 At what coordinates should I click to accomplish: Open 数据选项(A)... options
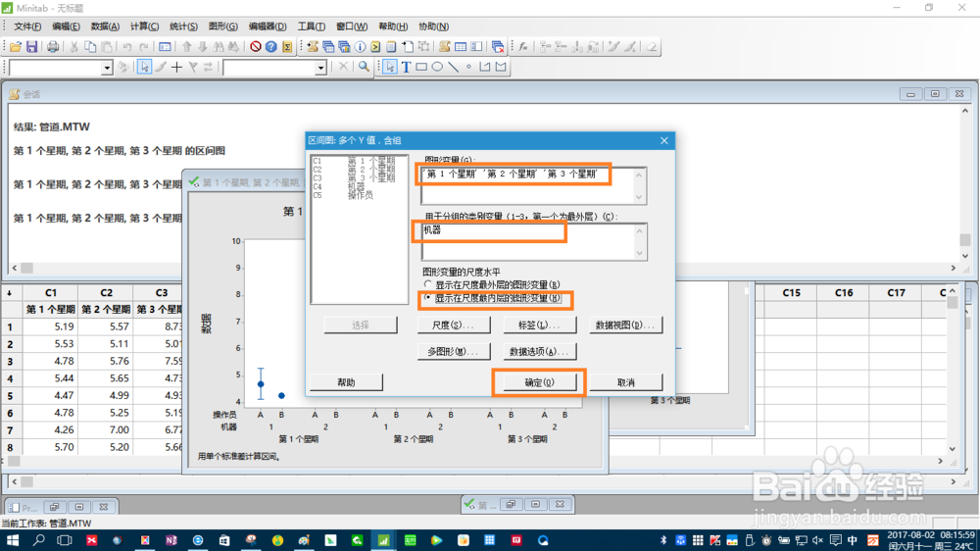(x=539, y=352)
